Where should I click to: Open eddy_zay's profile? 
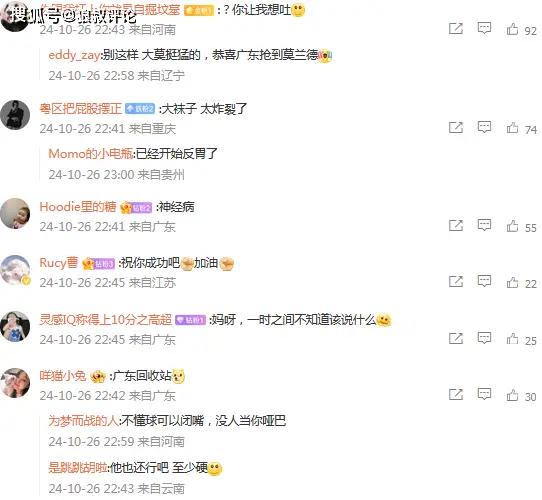click(74, 55)
